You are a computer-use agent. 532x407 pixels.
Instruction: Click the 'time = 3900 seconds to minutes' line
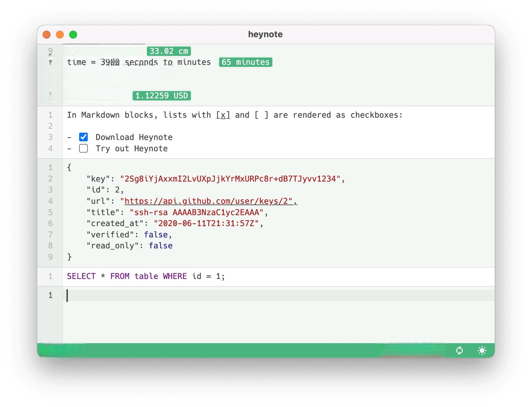139,62
